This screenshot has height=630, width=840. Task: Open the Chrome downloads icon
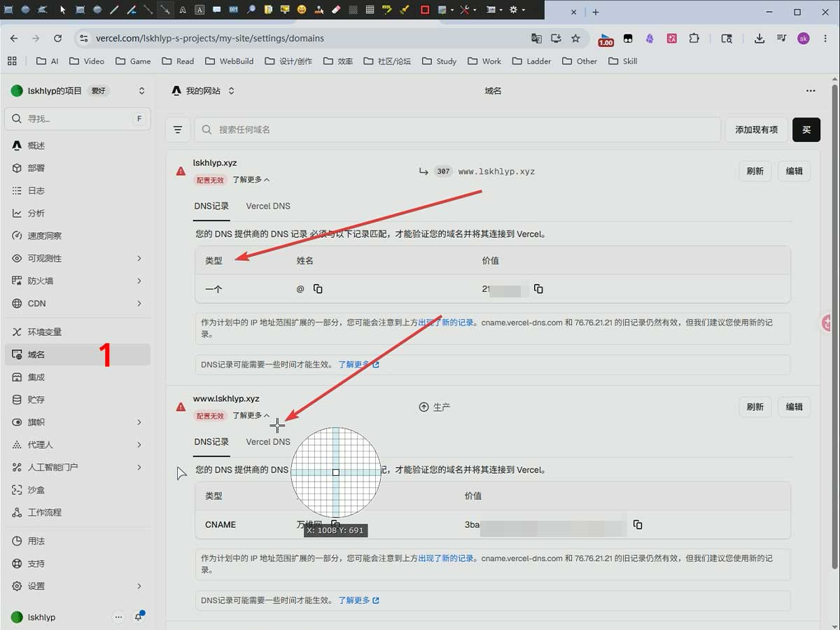(x=759, y=38)
